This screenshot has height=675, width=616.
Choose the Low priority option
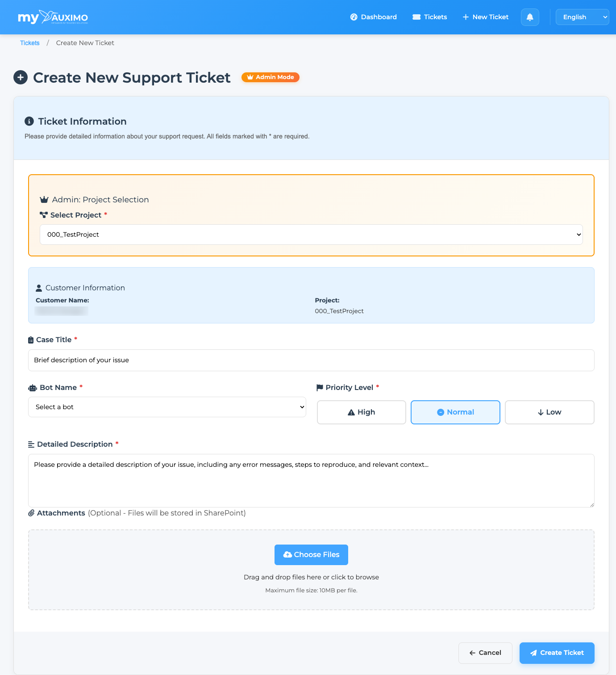[x=549, y=412]
